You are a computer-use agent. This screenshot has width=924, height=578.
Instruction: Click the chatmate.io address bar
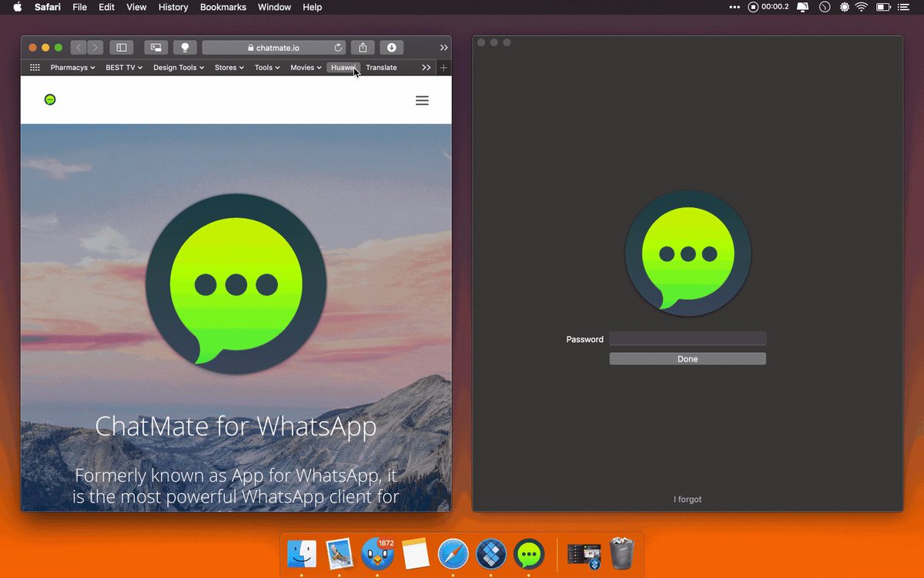coord(273,48)
